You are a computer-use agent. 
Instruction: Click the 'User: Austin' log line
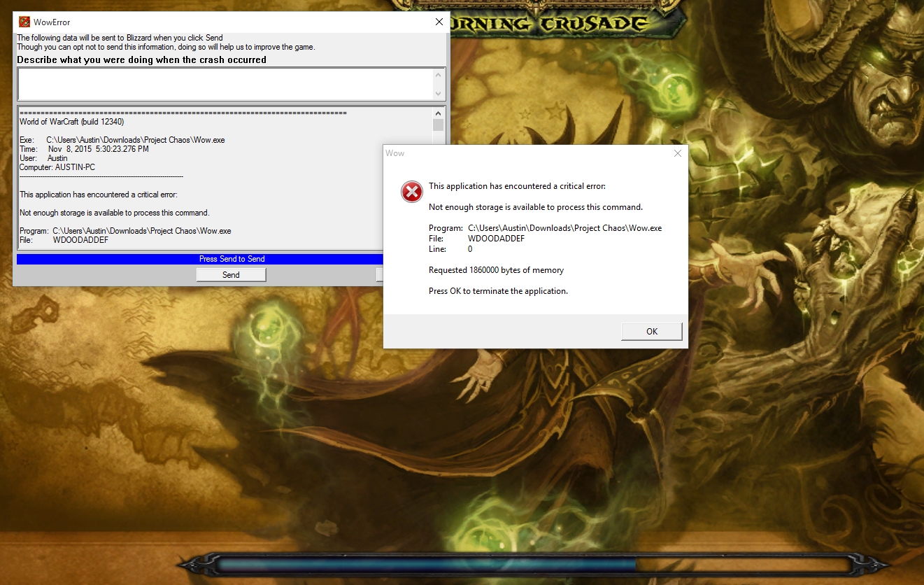(43, 158)
